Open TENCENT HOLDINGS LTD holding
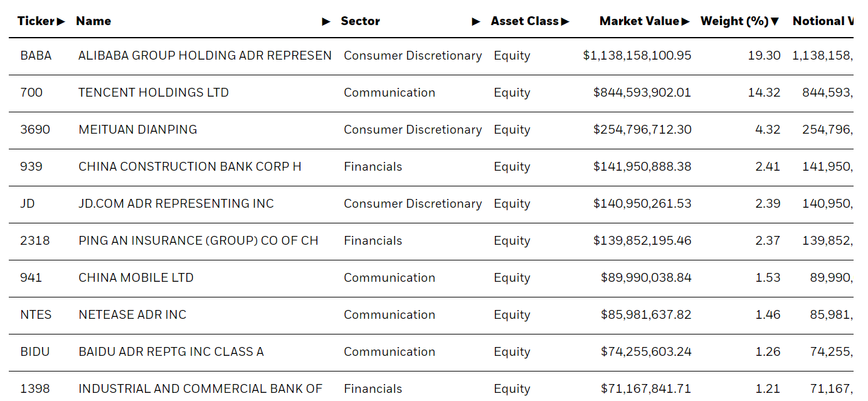868x401 pixels. (x=154, y=93)
